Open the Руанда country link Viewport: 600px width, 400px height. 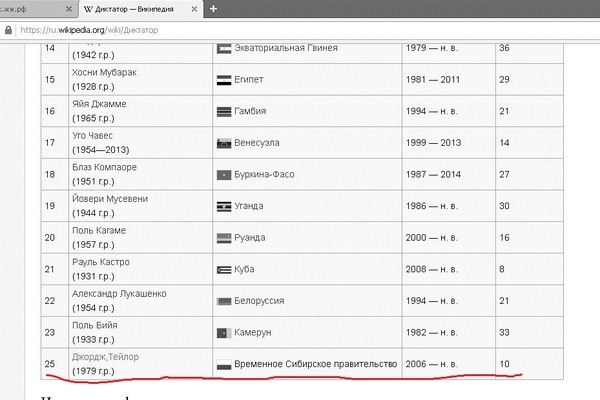click(249, 238)
